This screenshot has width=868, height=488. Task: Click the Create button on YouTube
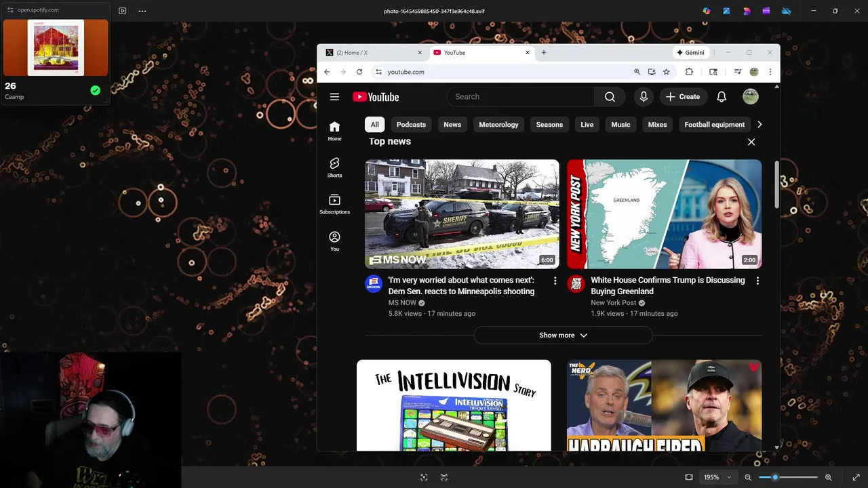[683, 97]
